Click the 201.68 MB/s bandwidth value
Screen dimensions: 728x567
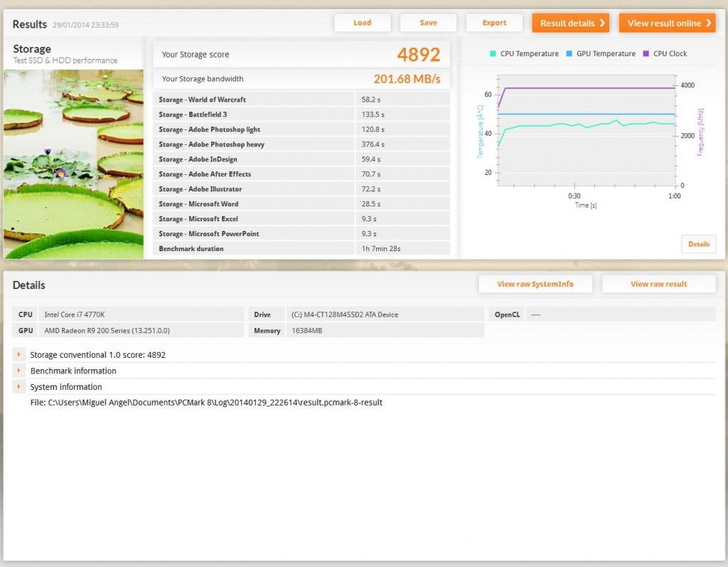(x=407, y=79)
